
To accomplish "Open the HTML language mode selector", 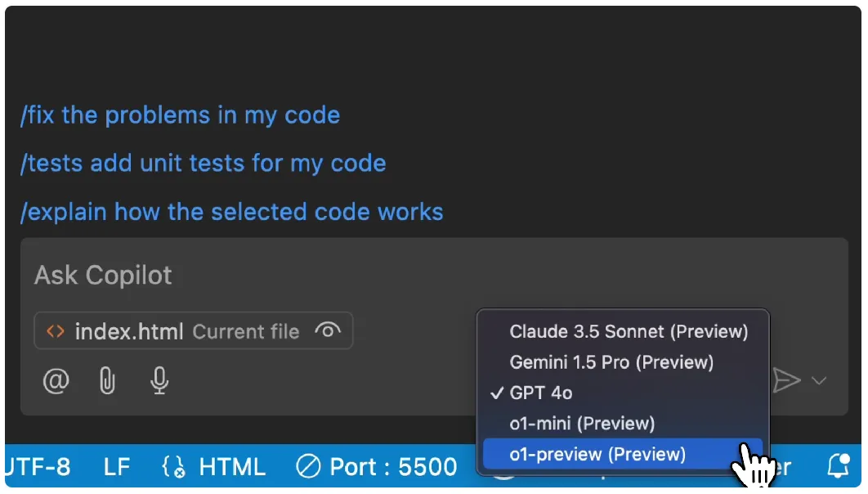I will pos(232,467).
